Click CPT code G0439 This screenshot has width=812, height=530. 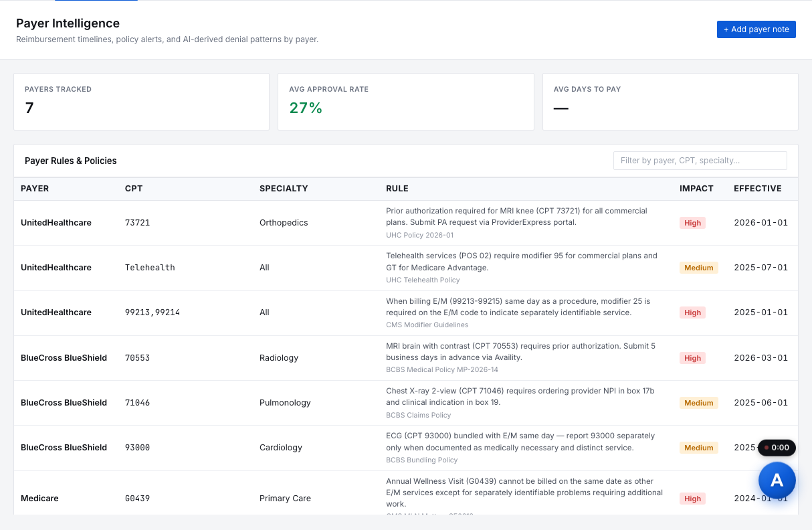137,499
